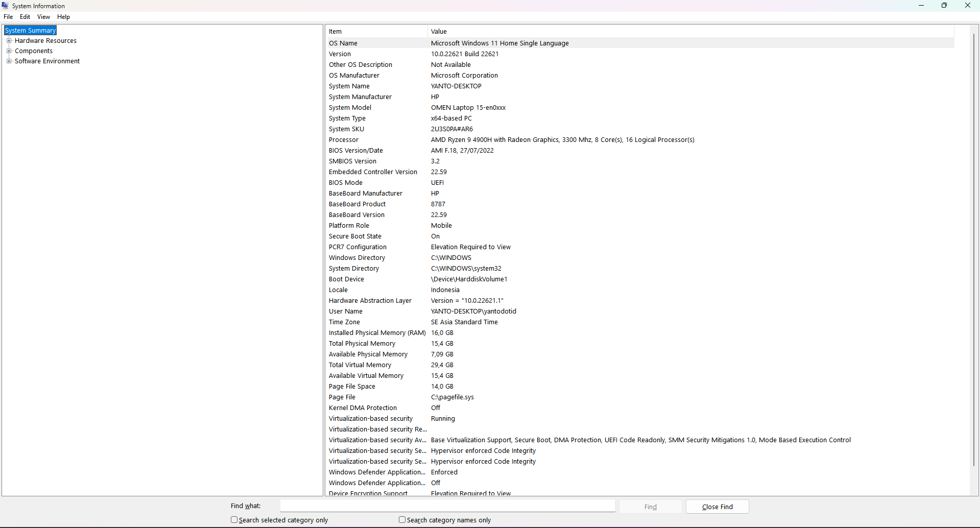Screen dimensions: 980x528
Task: Select the BIOS Version/Date row
Action: [x=640, y=151]
